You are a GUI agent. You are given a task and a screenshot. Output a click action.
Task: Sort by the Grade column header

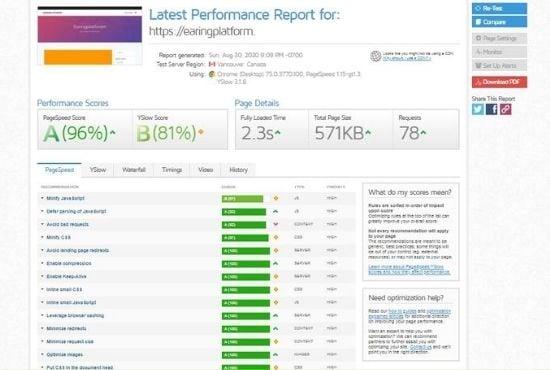click(228, 187)
